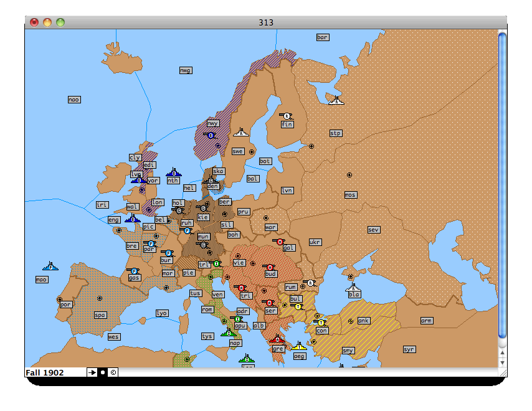Viewport: 532px width, 411px height.
Task: Click the sev province label
Action: 374,230
